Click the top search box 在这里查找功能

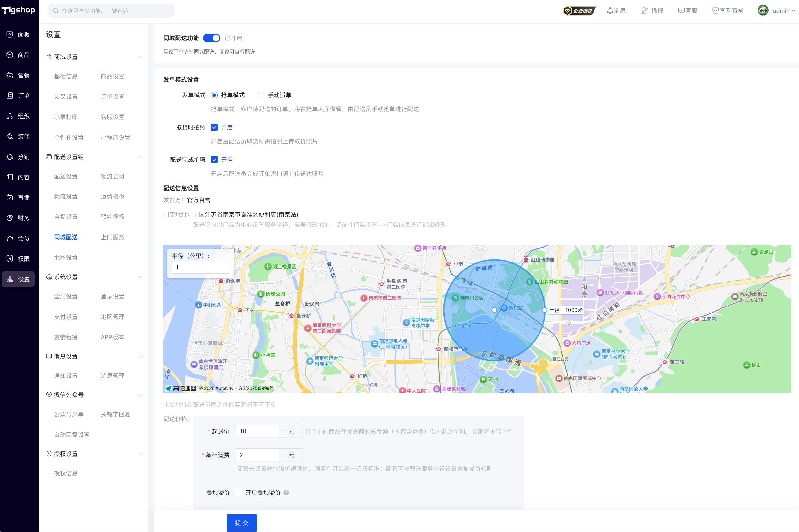click(x=111, y=11)
